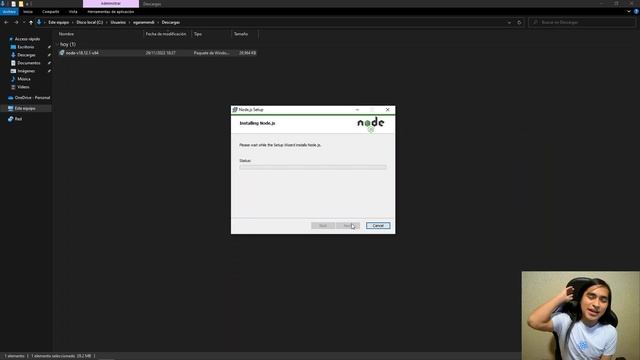
Task: Click the node installer file icon
Action: coord(62,53)
